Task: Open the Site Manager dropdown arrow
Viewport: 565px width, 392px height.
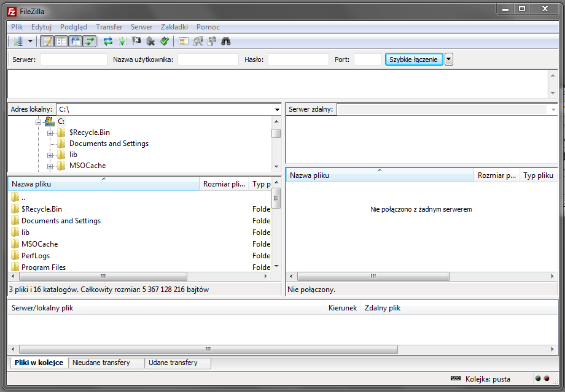Action: point(30,41)
